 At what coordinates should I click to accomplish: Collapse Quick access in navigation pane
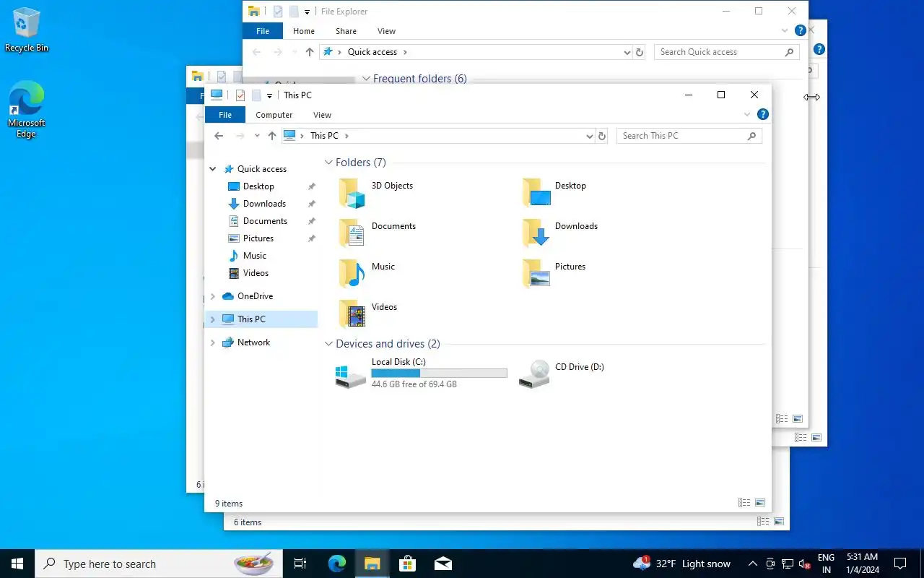point(213,169)
